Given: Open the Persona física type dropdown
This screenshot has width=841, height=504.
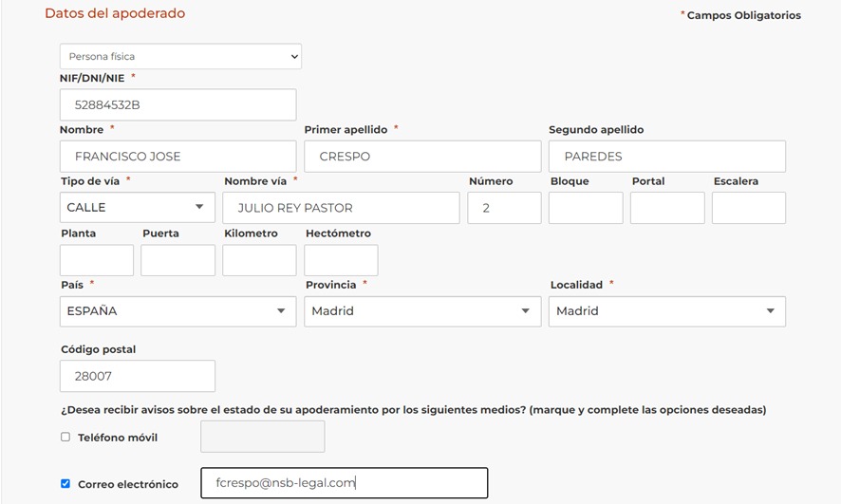Looking at the screenshot, I should pyautogui.click(x=180, y=57).
